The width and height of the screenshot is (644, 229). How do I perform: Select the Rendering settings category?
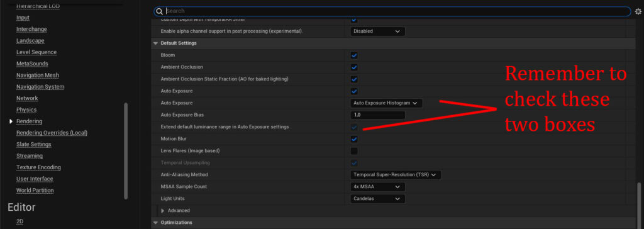29,121
